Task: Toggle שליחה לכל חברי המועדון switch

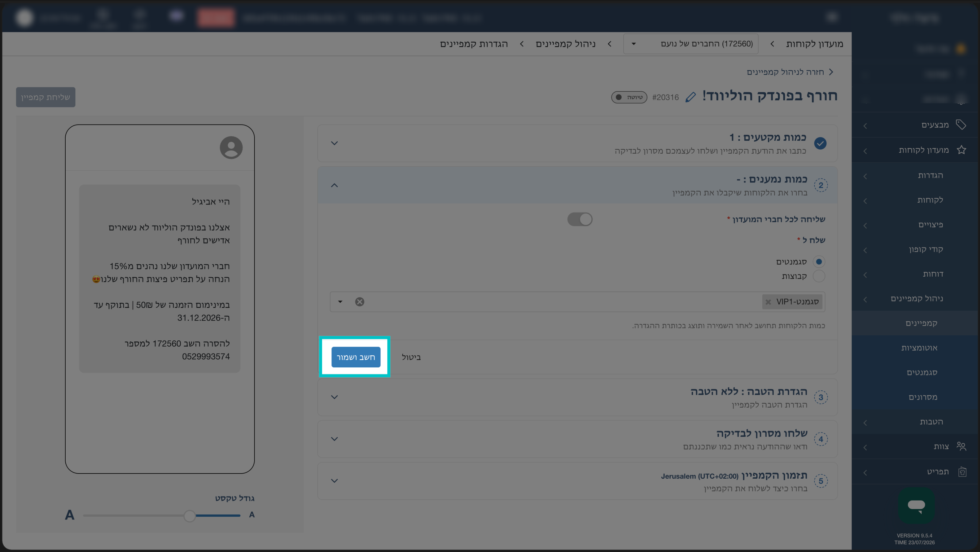Action: pyautogui.click(x=580, y=219)
